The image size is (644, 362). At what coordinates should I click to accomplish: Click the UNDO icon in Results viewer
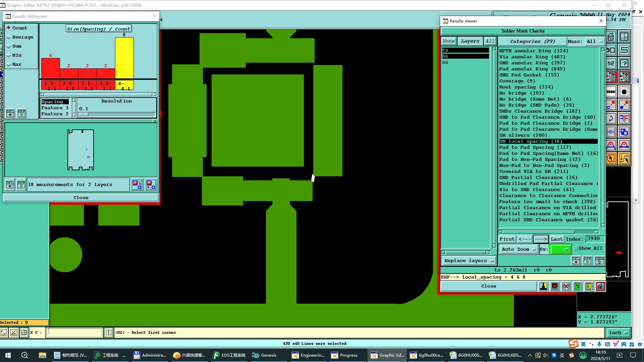[x=599, y=260]
